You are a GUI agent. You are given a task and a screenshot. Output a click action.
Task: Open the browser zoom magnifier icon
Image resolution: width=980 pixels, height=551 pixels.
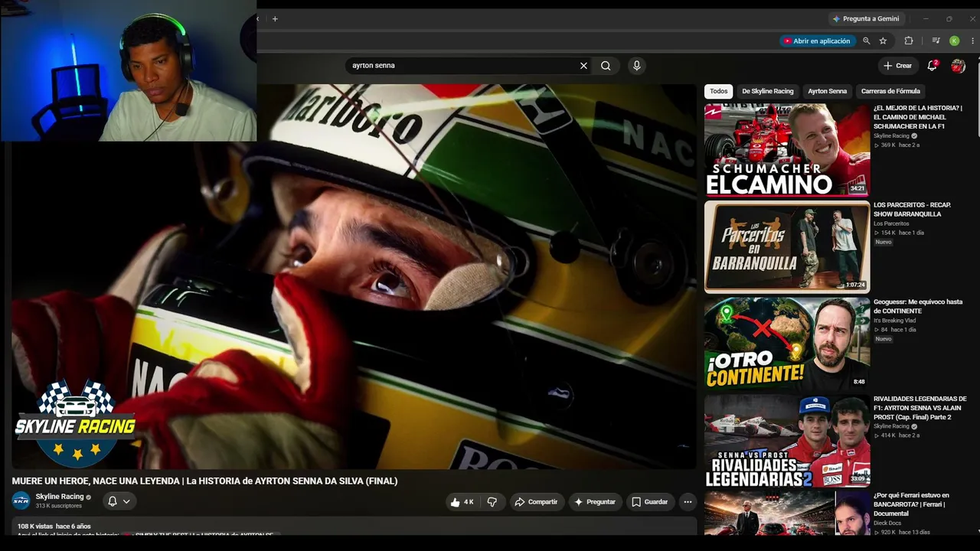pos(867,41)
